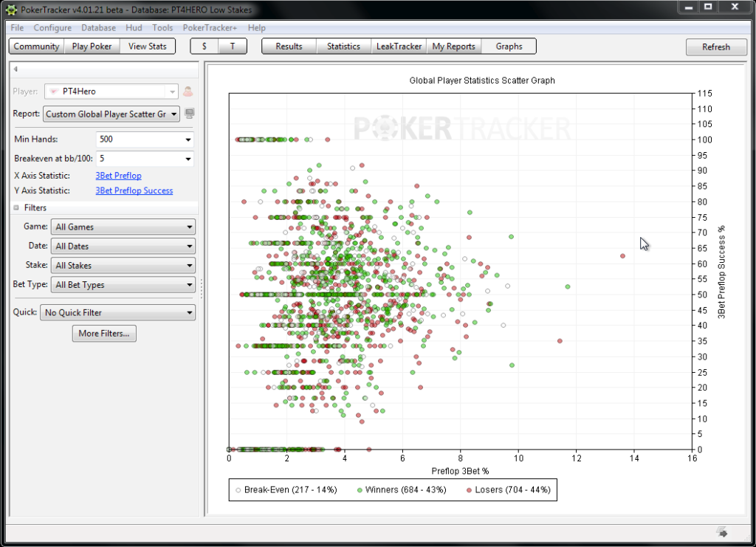Click the Break-Even legend entry
The image size is (756, 547).
click(286, 490)
